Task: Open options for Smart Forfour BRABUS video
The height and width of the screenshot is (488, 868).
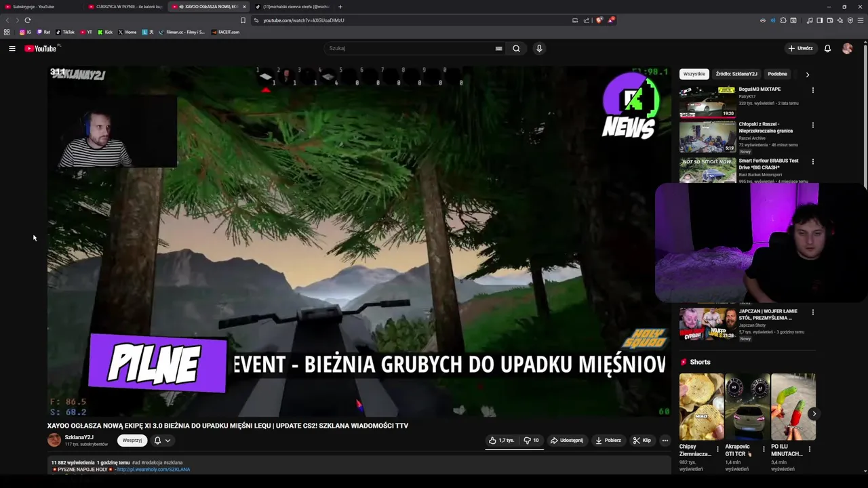Action: pos(812,162)
